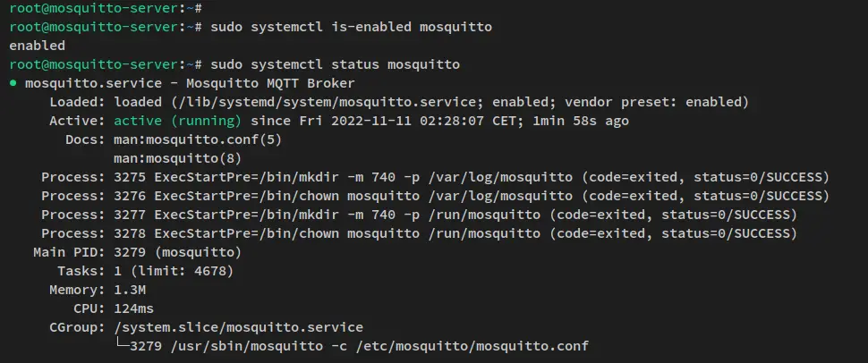Screen dimensions: 868x363
Task: Click the CGroup /system.slice/mosquitto.service path
Action: 239,327
